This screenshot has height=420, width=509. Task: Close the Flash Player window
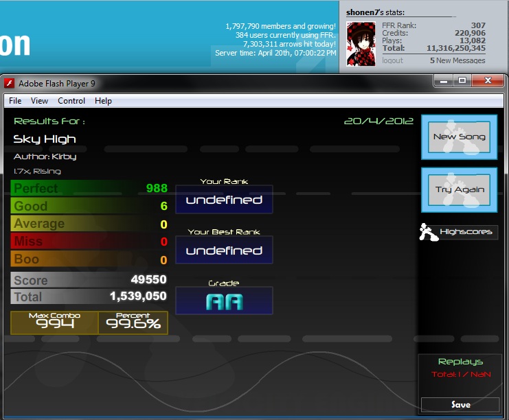click(488, 81)
